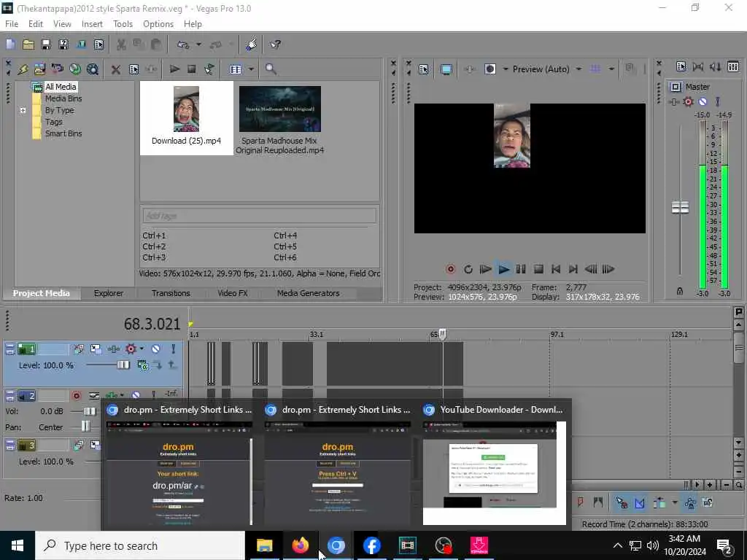
Task: Adjust track 1 Level slider
Action: 123,365
